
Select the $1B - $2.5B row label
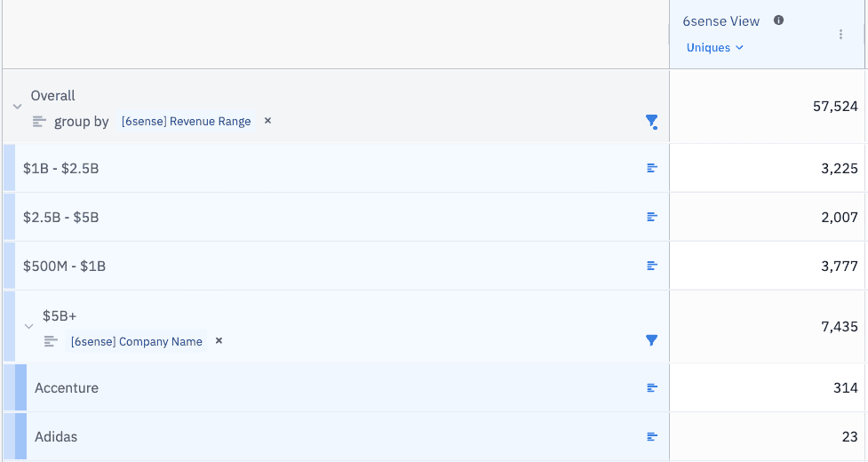(61, 168)
